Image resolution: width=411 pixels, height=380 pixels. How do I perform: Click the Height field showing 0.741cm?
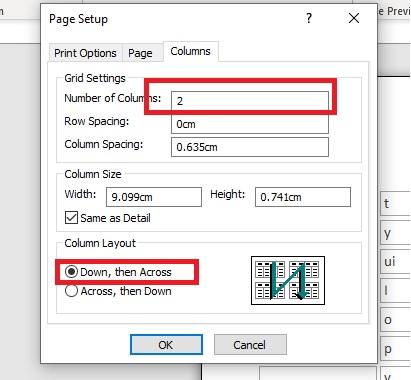(x=303, y=197)
